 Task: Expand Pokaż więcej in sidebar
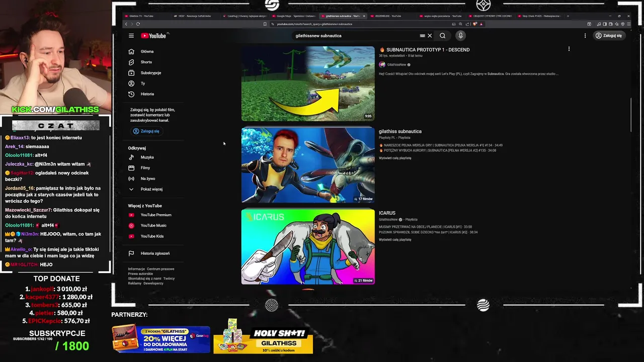pos(151,189)
